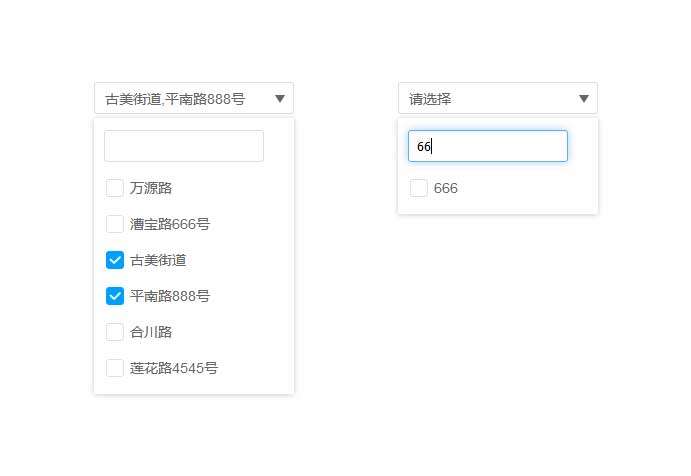The image size is (691, 476).
Task: Select the 666 result label
Action: click(446, 188)
